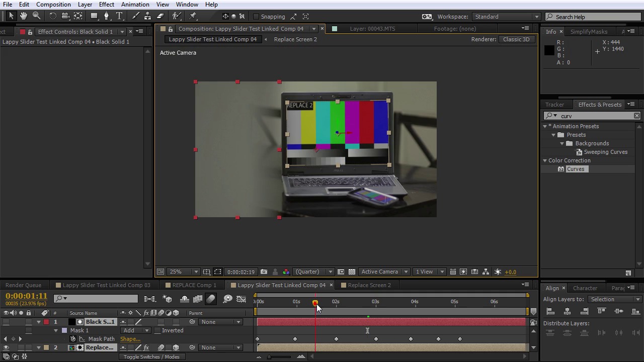This screenshot has width=644, height=362.
Task: Open the Animation menu
Action: pos(135,5)
